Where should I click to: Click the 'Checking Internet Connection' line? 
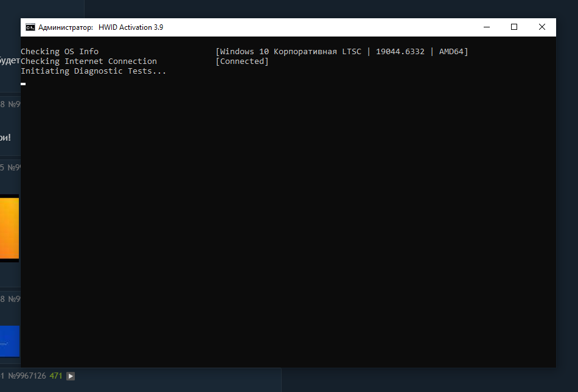click(89, 61)
